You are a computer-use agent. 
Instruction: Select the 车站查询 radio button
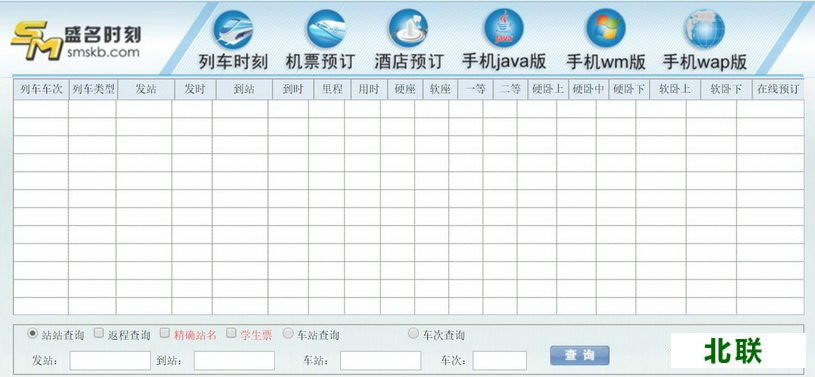click(288, 333)
